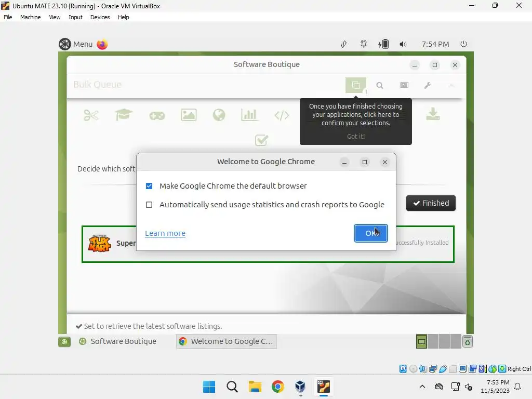Open the VirtualBox File menu
The width and height of the screenshot is (532, 399).
8,17
